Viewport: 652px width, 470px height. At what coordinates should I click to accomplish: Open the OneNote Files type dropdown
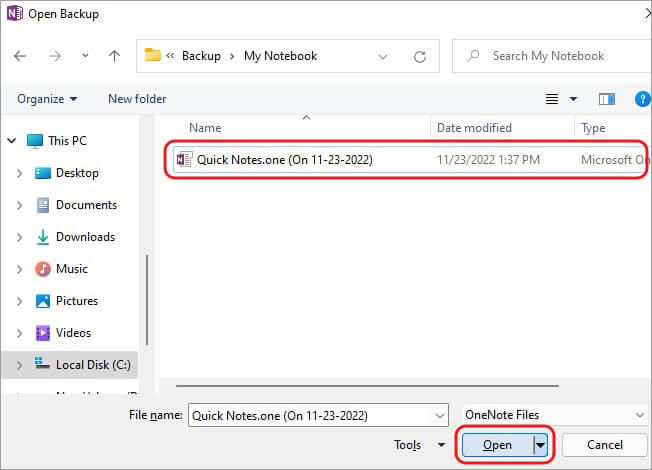[555, 415]
